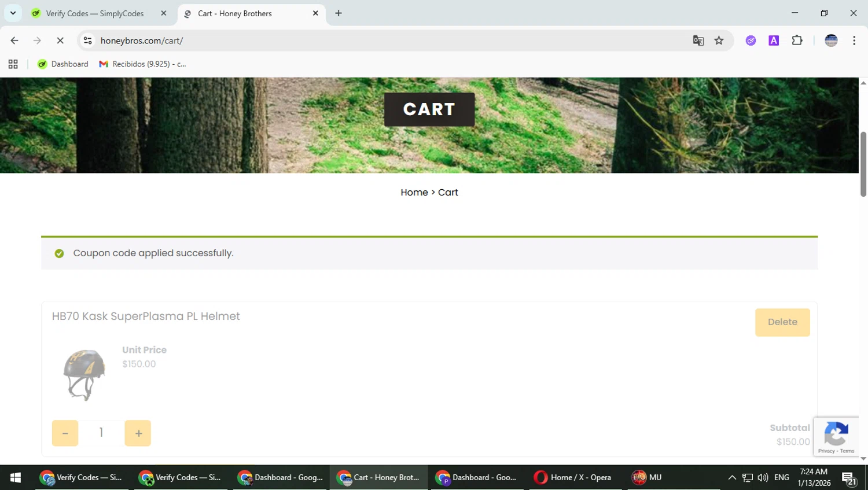Switch to second Verify Codes taskbar window
Screen dimensions: 868x490
click(x=181, y=477)
